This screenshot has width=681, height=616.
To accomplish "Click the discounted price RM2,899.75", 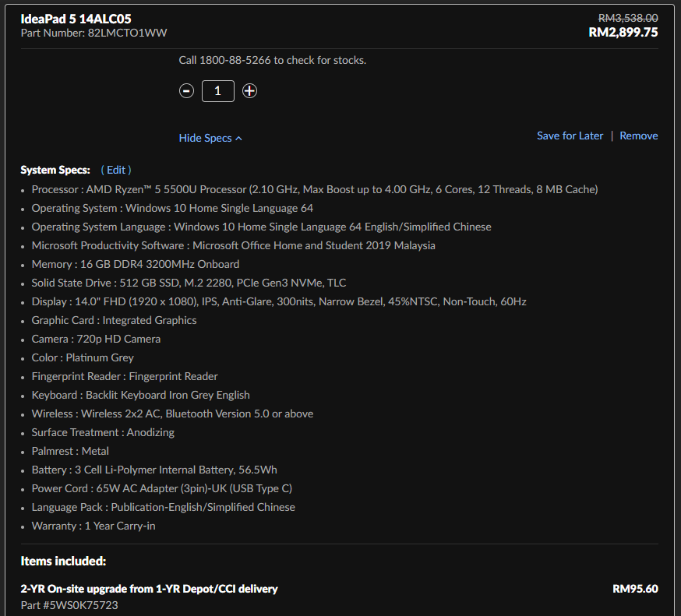I will 623,33.
